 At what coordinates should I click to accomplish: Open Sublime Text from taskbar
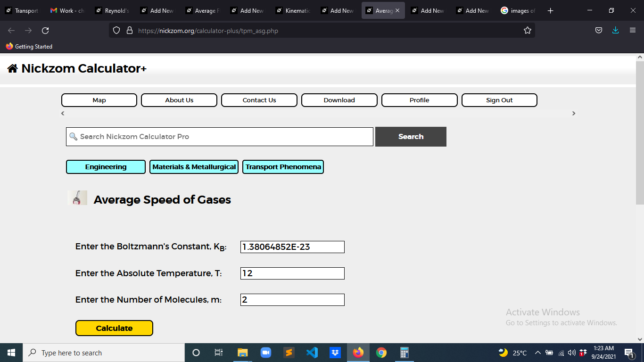289,353
